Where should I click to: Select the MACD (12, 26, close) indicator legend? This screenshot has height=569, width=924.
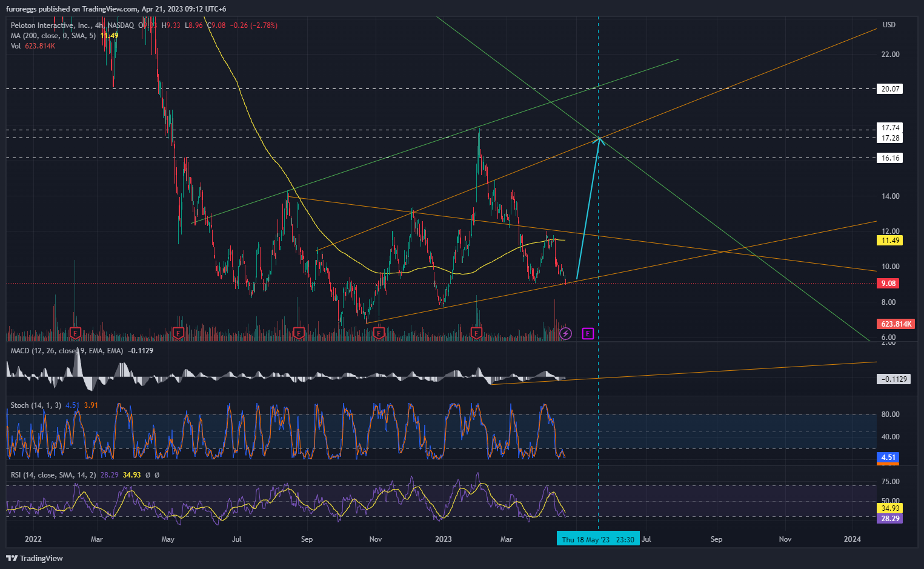pyautogui.click(x=67, y=351)
